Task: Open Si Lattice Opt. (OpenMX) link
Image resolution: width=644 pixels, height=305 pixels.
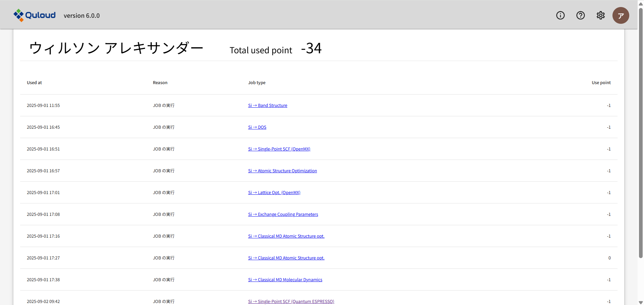Action: (274, 193)
